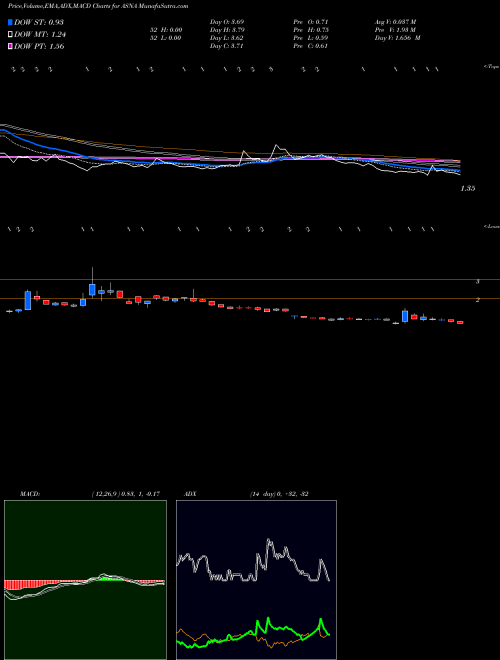Select the 'DOW PT: 1.56' label
Image resolution: width=500 pixels, height=660 pixels.
pyautogui.click(x=39, y=46)
